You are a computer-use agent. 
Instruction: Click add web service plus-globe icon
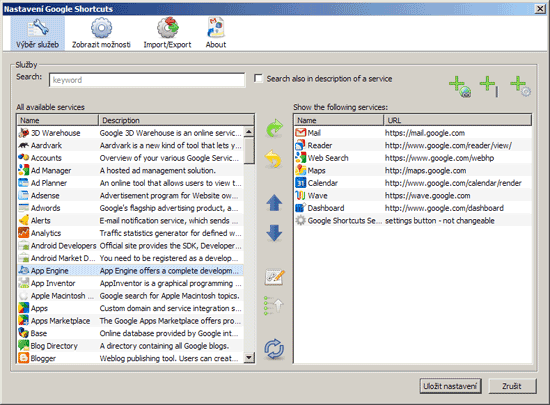[460, 87]
